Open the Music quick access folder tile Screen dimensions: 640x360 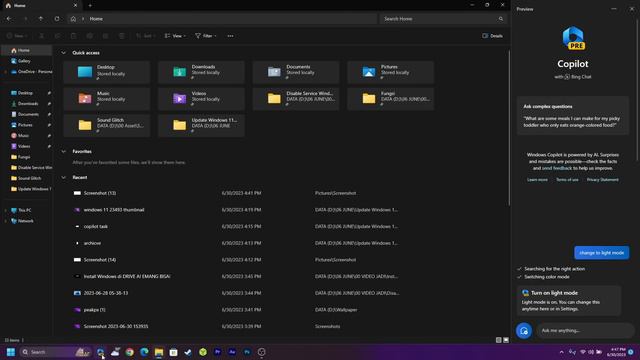tap(107, 98)
